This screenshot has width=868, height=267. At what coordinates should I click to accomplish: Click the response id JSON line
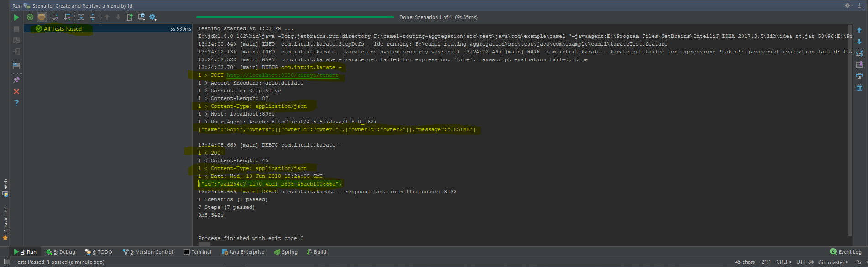(270, 184)
